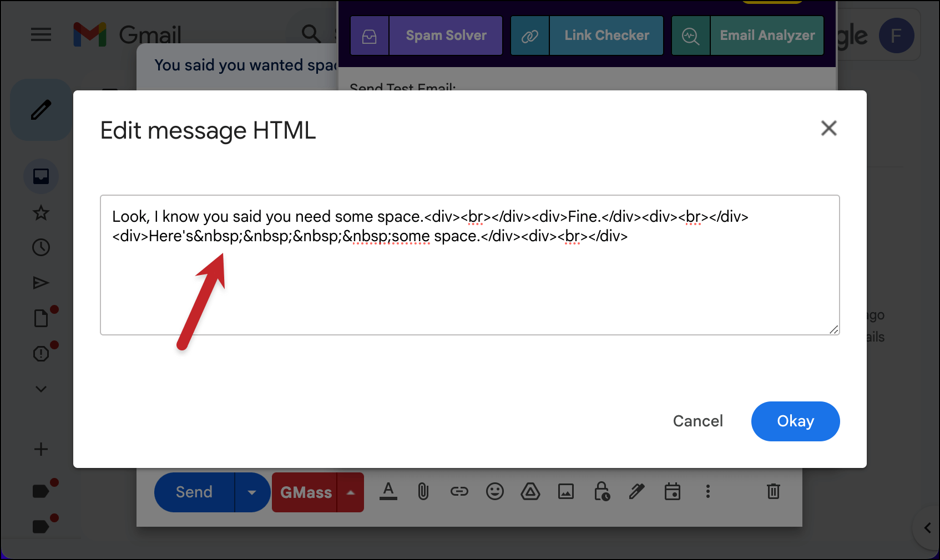Grab the textarea resize handle
Viewport: 940px width, 560px height.
pos(834,329)
